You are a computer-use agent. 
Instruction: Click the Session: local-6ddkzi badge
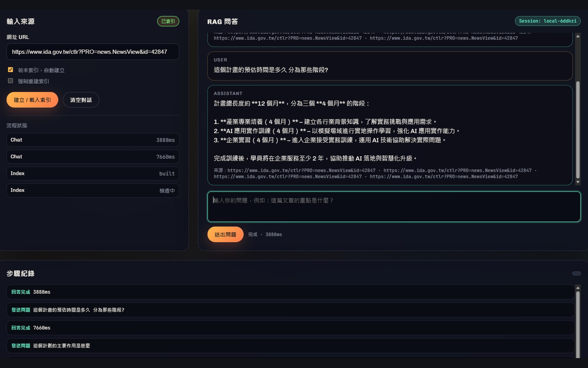point(548,21)
